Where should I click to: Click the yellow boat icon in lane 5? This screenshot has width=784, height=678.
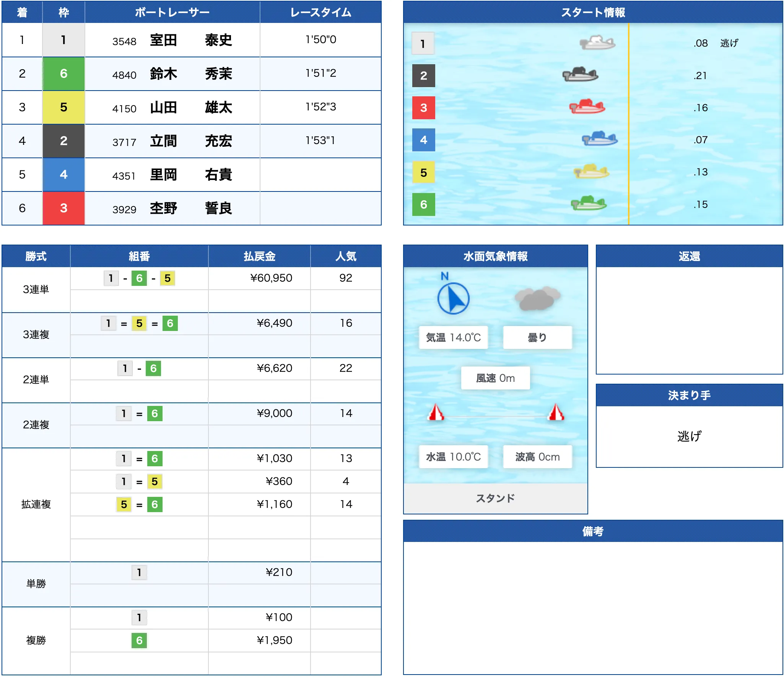point(591,171)
